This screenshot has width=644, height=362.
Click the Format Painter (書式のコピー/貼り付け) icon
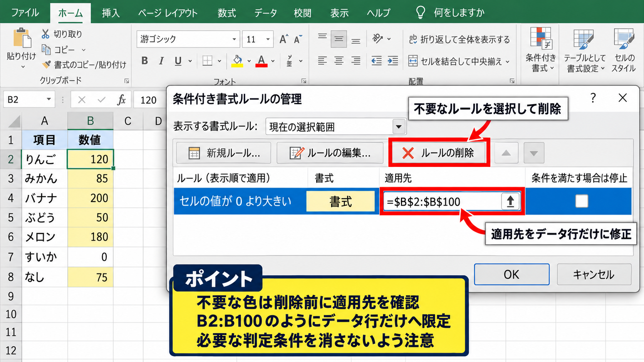[46, 64]
